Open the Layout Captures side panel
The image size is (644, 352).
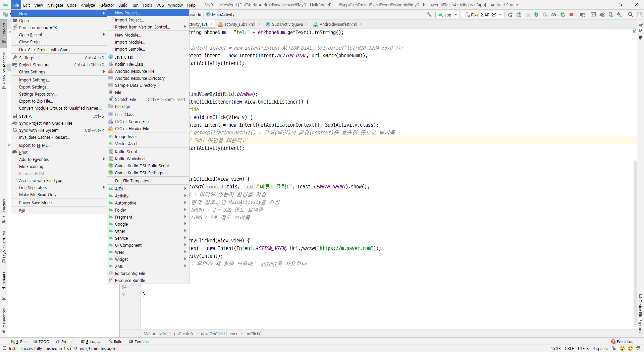point(4,247)
